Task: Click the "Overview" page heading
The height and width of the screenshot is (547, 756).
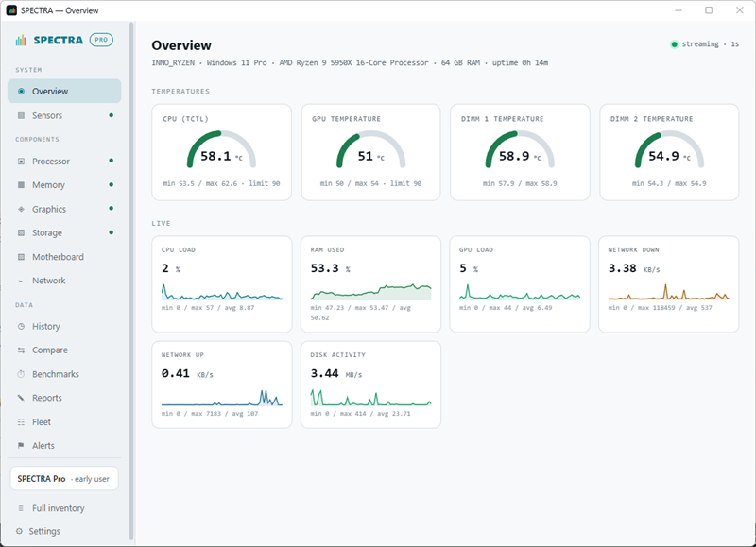Action: point(181,45)
